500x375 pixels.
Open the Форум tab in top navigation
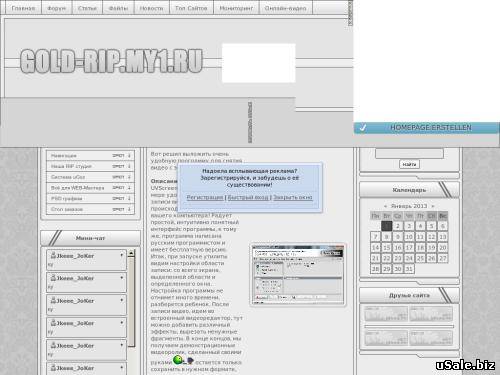(56, 8)
